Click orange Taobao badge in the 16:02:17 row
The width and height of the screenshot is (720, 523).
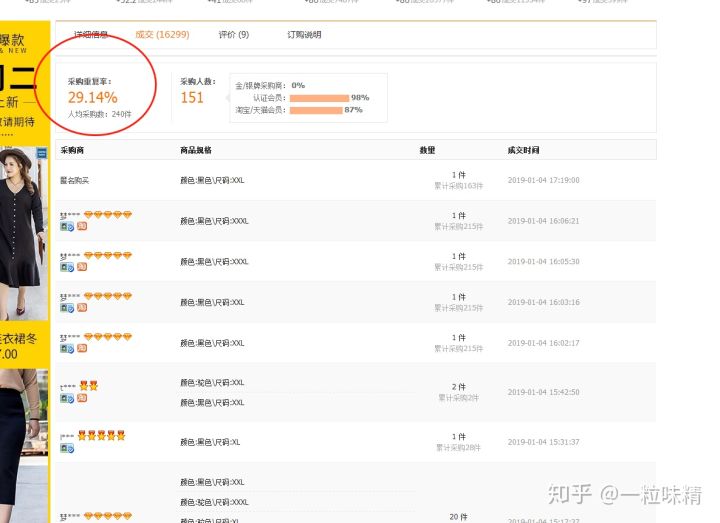82,348
